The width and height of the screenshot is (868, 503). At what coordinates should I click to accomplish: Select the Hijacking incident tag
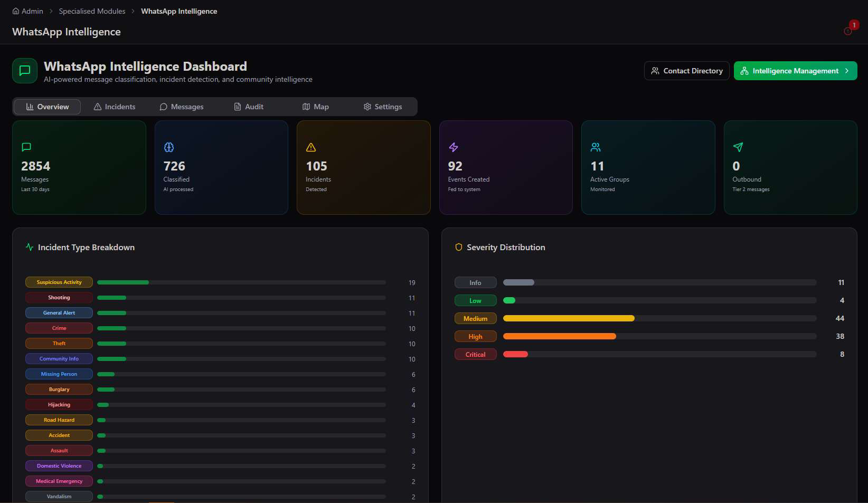pos(59,405)
